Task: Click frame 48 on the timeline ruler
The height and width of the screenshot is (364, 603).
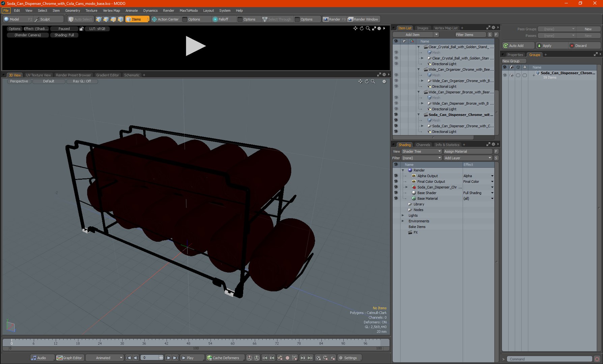Action: tap(188, 343)
